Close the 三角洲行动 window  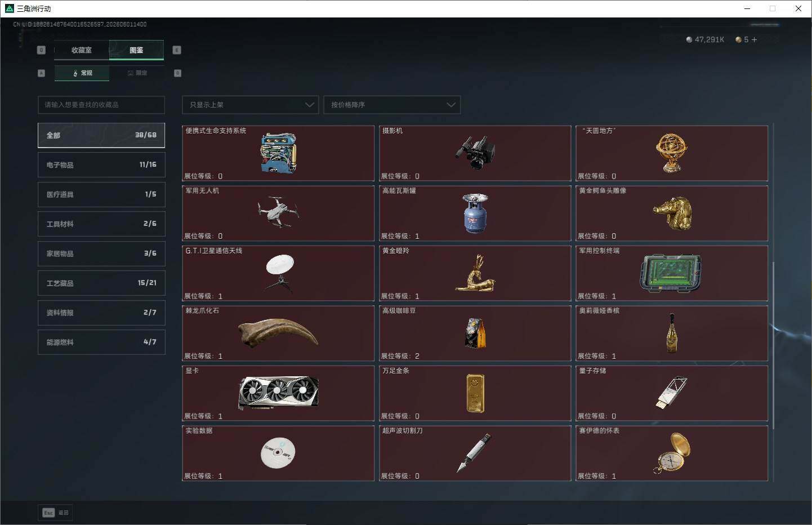[798, 8]
